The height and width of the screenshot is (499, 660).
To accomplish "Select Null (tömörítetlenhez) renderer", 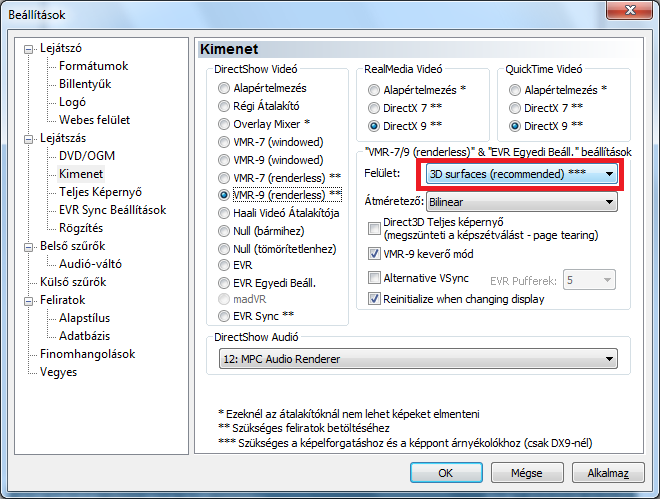I will [224, 249].
